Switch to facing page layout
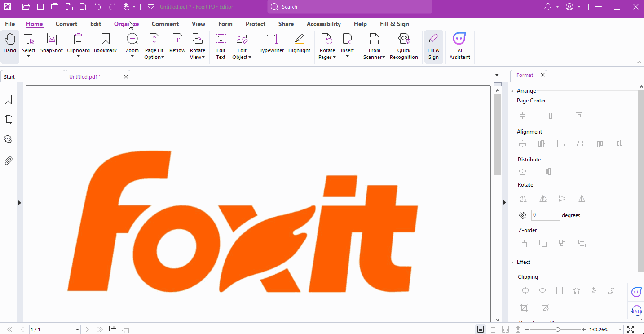The image size is (644, 334). [x=505, y=329]
